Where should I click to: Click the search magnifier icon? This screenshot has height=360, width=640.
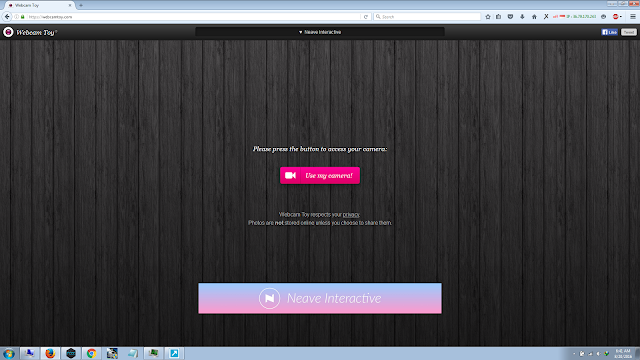coord(378,17)
